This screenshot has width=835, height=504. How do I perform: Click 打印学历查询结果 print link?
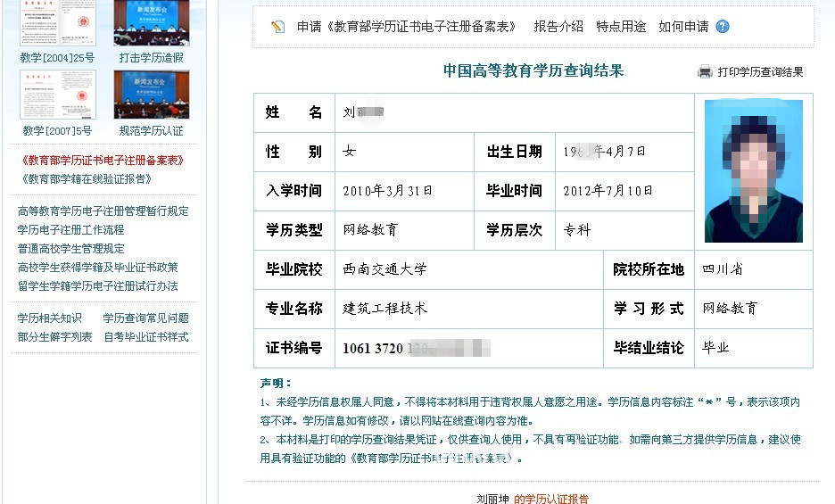[x=760, y=72]
